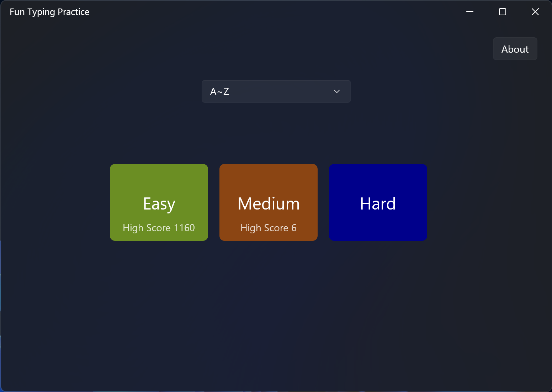Screen dimensions: 552x392
Task: Open the About dialog
Action: [x=515, y=49]
